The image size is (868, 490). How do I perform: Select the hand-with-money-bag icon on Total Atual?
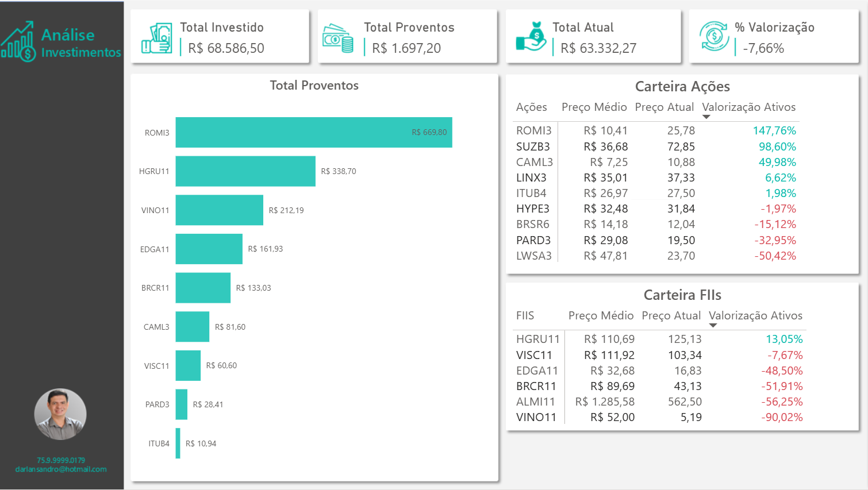530,36
